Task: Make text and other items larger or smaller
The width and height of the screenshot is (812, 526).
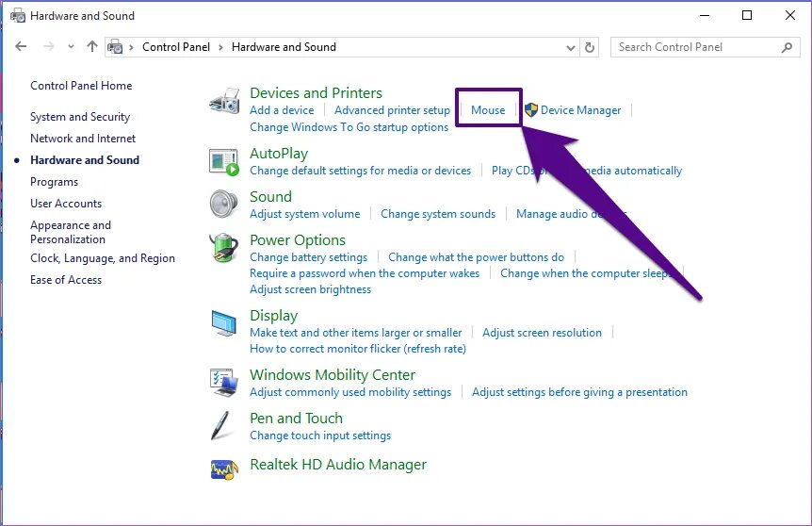Action: click(x=356, y=333)
